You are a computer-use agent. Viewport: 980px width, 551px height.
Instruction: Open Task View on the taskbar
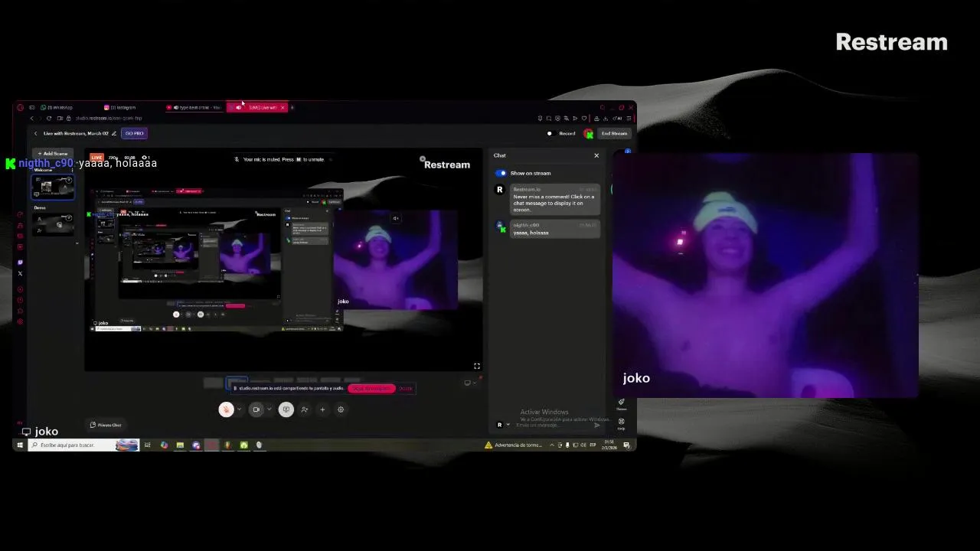pos(148,445)
